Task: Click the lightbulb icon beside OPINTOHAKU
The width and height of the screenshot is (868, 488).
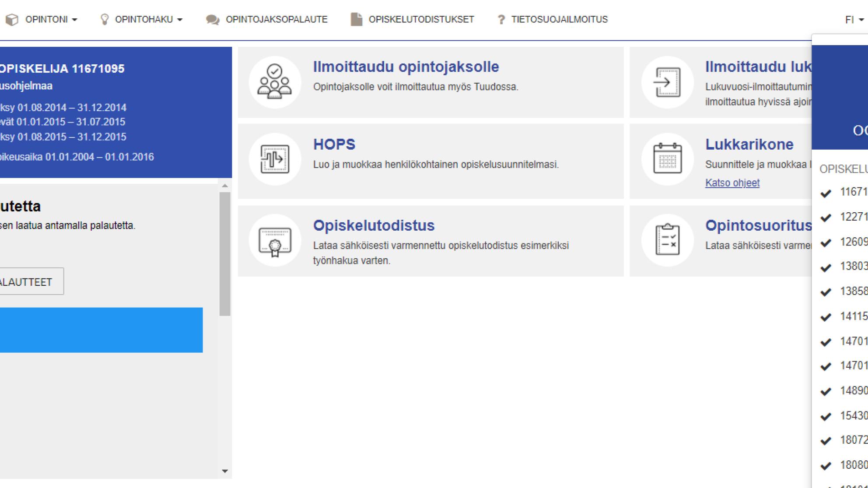Action: 104,18
